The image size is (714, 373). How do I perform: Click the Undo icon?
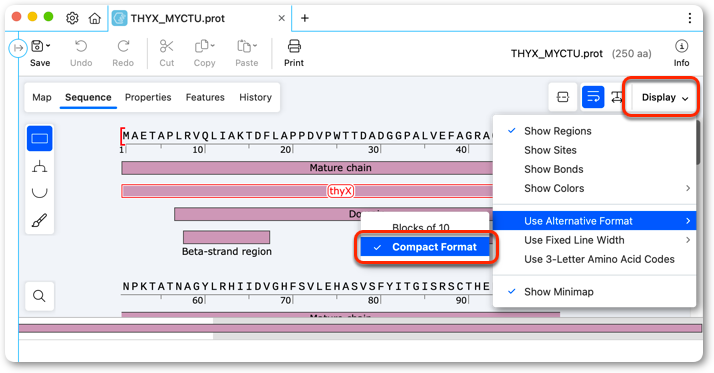(x=81, y=46)
